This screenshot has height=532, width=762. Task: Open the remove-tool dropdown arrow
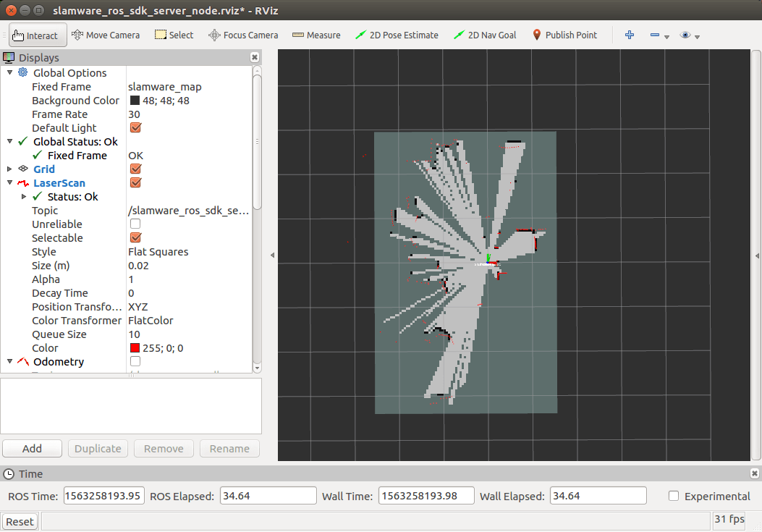(666, 37)
